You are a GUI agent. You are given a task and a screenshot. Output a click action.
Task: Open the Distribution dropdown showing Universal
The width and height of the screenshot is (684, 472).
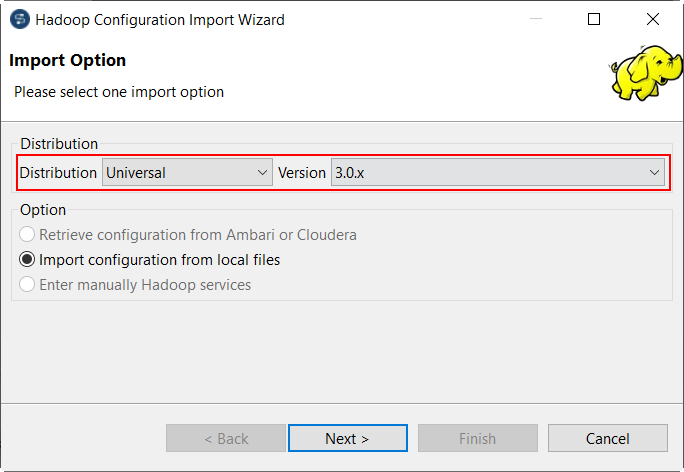tap(187, 173)
